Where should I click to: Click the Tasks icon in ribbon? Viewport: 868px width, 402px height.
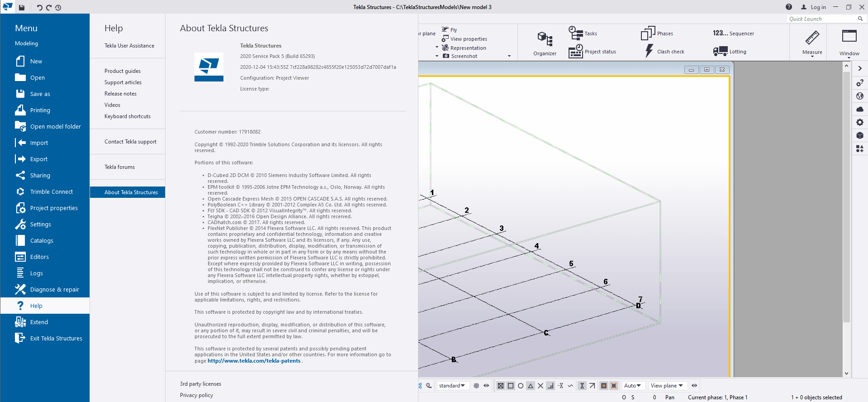point(575,33)
